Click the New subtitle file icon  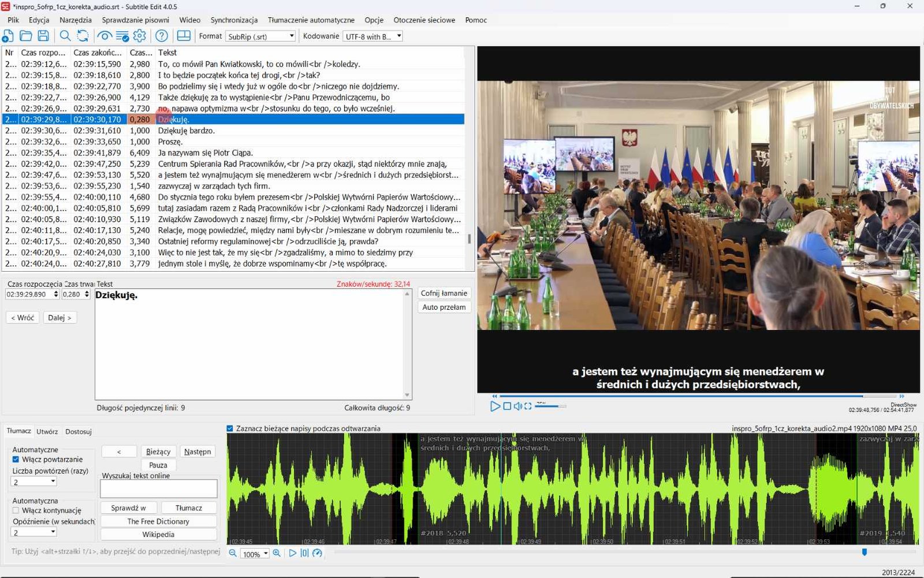pyautogui.click(x=8, y=36)
